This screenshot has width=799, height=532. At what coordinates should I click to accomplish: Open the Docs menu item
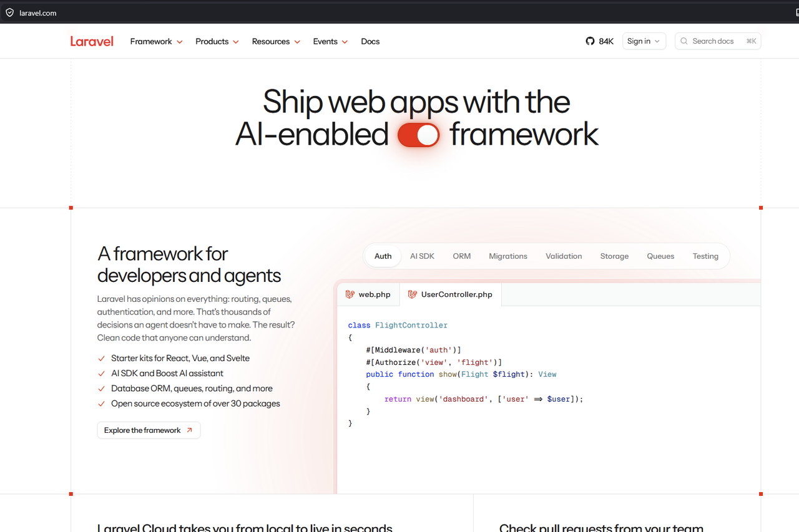point(370,41)
